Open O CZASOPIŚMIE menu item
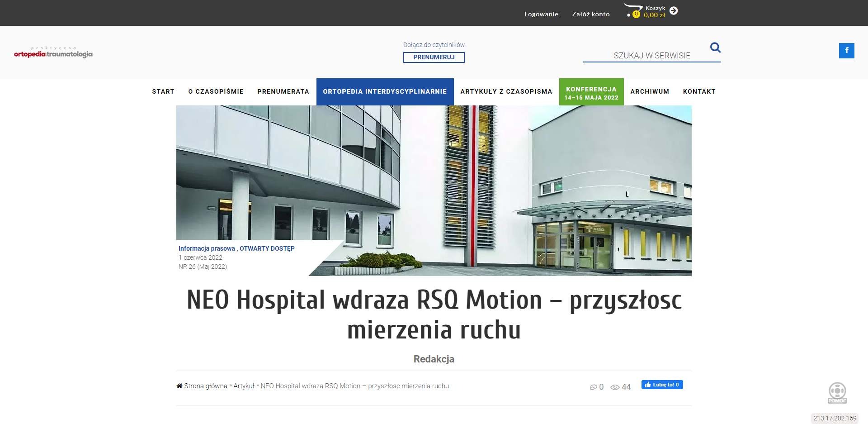The image size is (868, 424). pyautogui.click(x=216, y=91)
